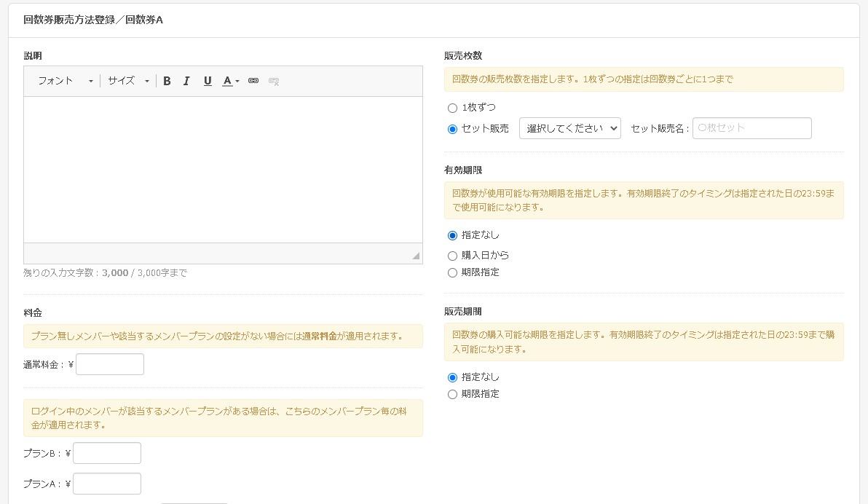Toggle underline formatting in the editor

pos(208,81)
